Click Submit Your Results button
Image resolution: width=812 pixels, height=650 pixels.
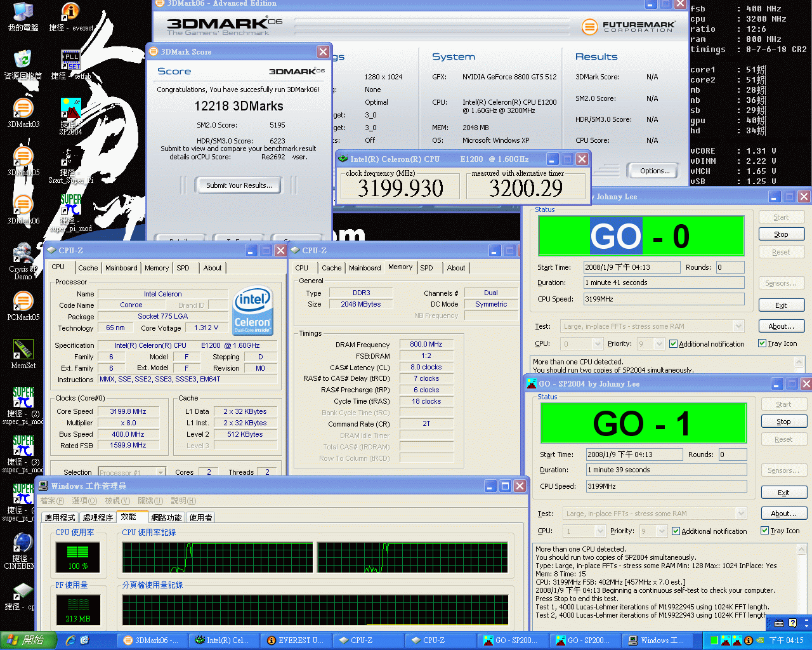pyautogui.click(x=239, y=185)
